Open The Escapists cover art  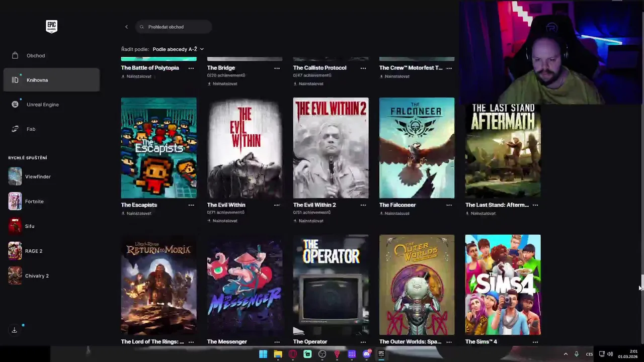coord(159,148)
